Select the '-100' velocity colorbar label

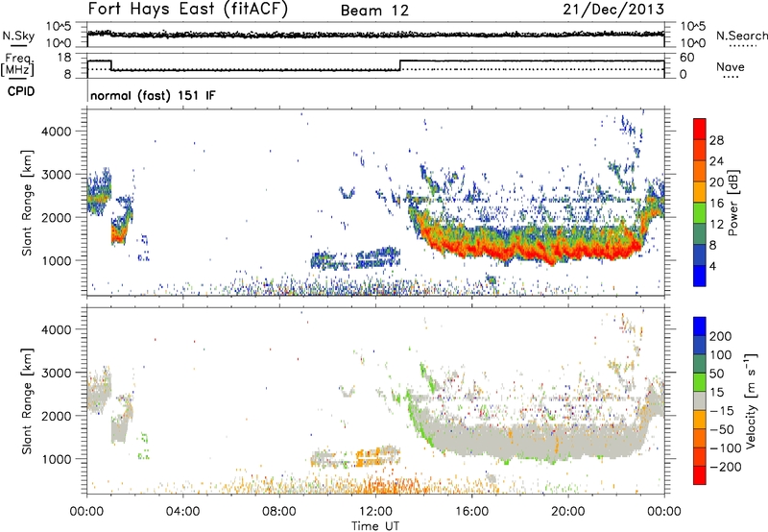(726, 448)
